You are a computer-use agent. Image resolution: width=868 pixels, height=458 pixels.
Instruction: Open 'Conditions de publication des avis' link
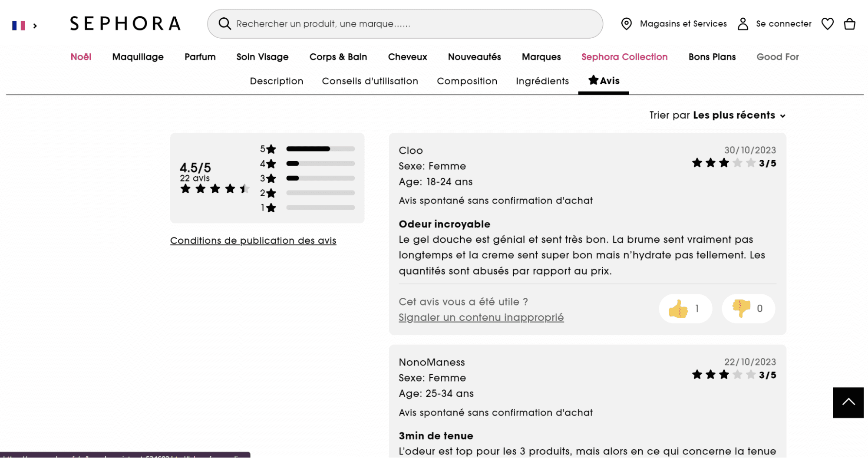[253, 241]
